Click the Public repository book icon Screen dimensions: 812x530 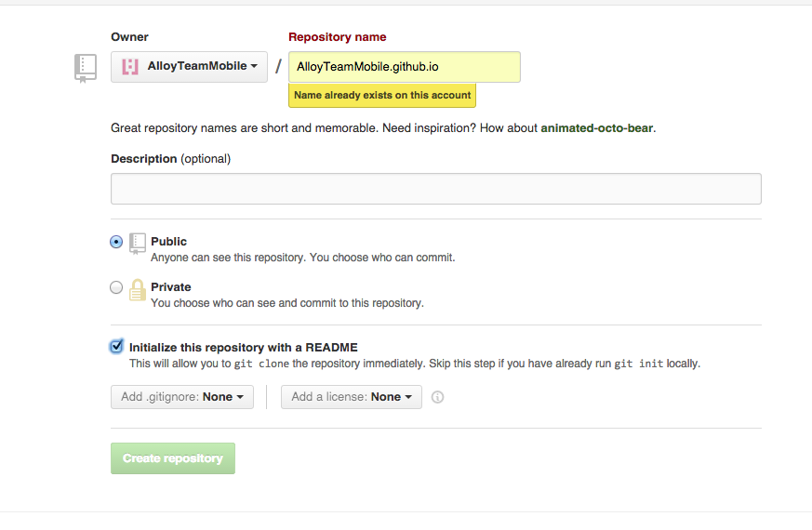pyautogui.click(x=138, y=244)
